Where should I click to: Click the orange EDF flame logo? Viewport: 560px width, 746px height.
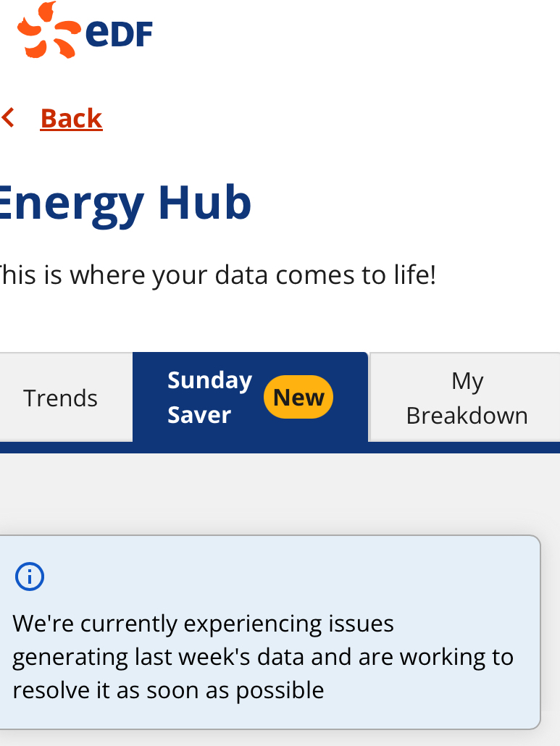(49, 30)
